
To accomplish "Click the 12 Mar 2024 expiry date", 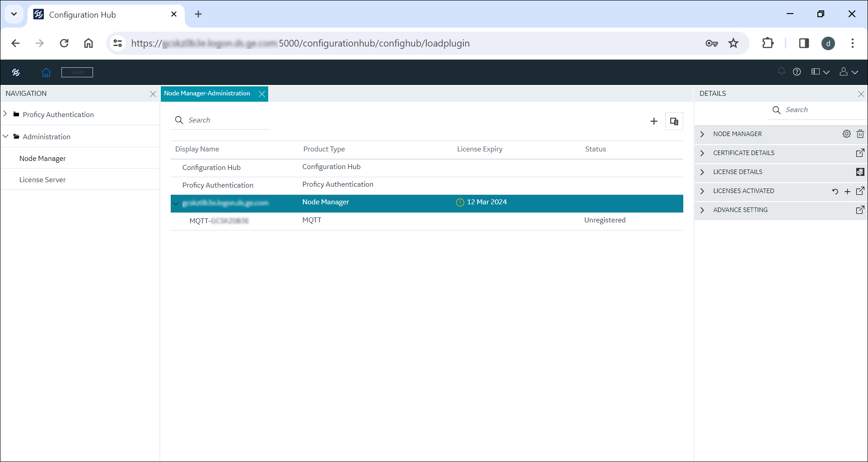I will coord(487,202).
